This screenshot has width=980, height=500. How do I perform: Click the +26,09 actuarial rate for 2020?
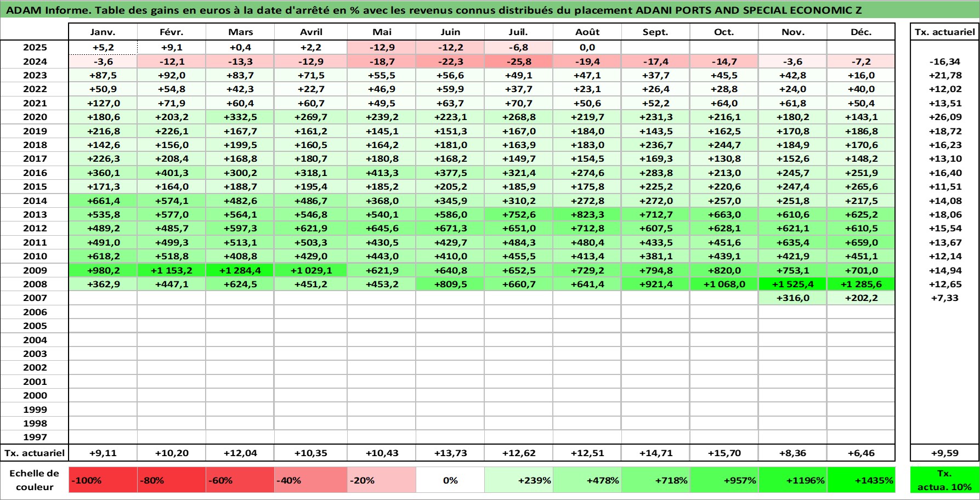click(x=945, y=117)
